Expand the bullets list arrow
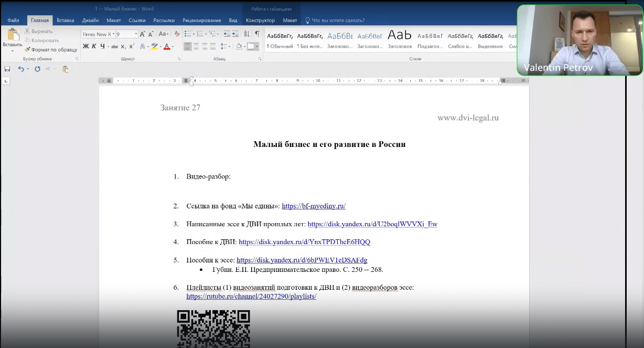Image resolution: width=644 pixels, height=348 pixels. coord(194,35)
